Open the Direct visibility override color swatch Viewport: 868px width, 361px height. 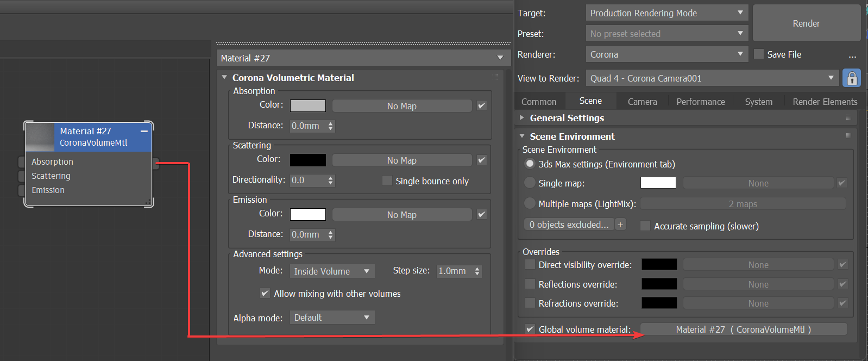pos(659,264)
